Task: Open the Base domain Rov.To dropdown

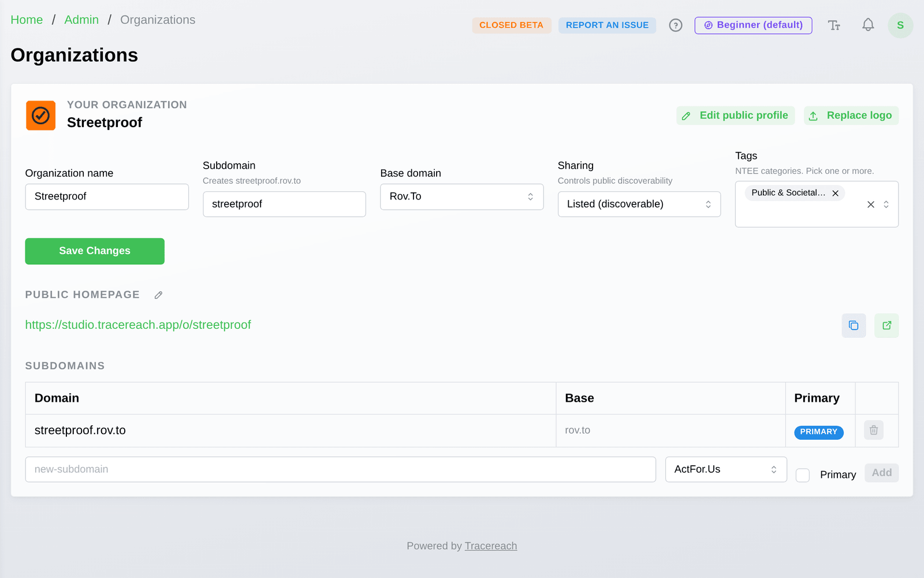Action: [x=462, y=197]
